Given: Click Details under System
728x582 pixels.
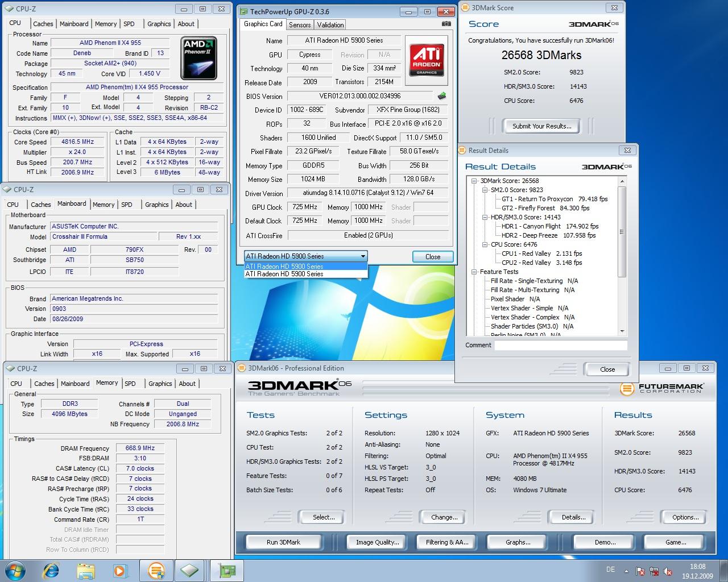Looking at the screenshot, I should (573, 517).
